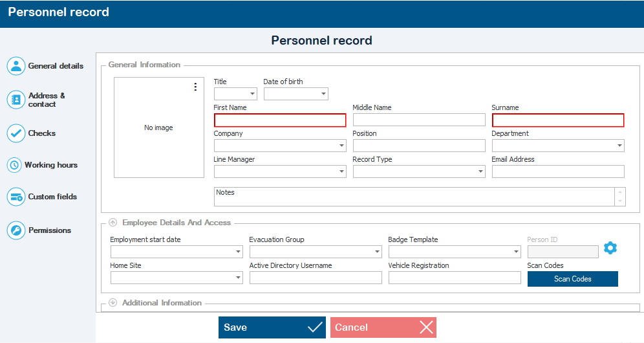Click the Person ID gear settings icon
The image size is (644, 343).
pos(610,248)
